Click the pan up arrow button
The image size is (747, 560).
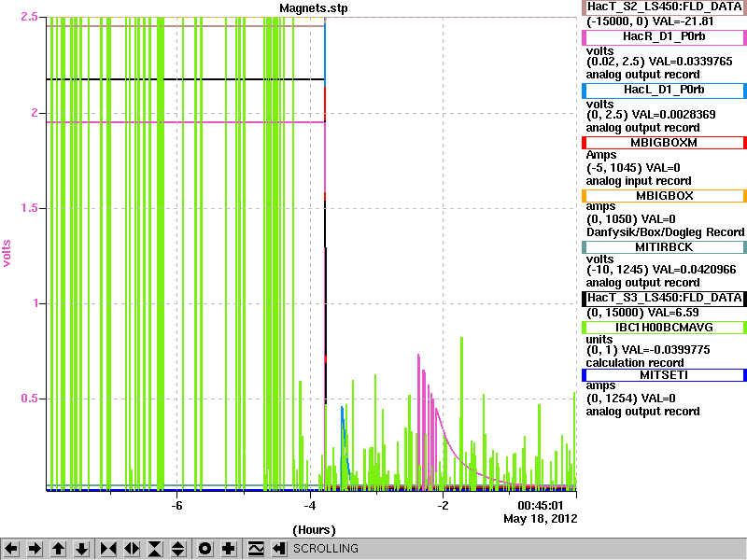(59, 549)
